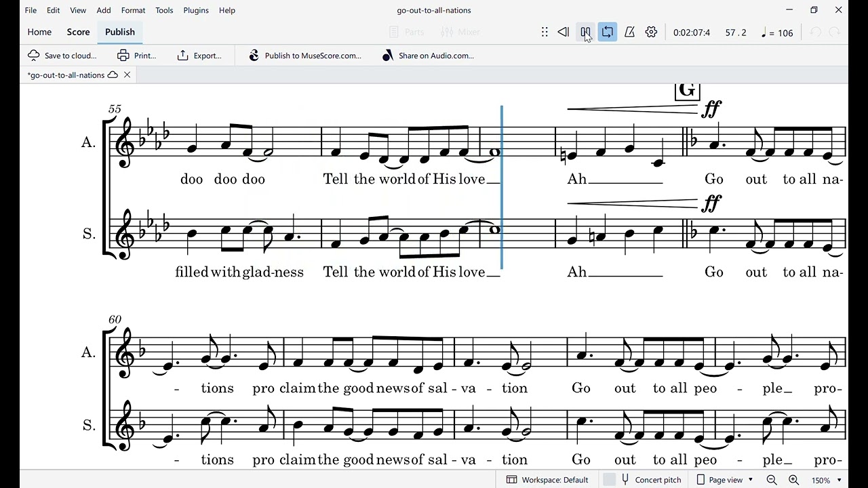Click the blue playback cursor line
Image resolution: width=868 pixels, height=488 pixels.
502,187
